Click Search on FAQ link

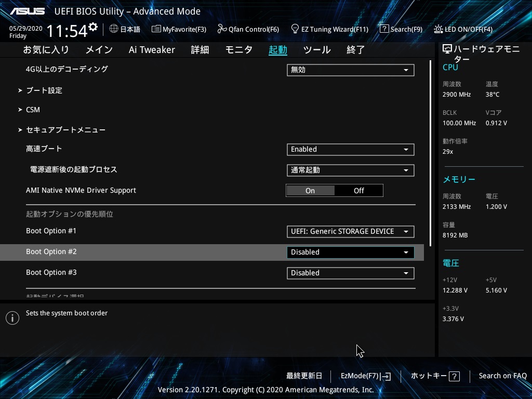(x=502, y=376)
